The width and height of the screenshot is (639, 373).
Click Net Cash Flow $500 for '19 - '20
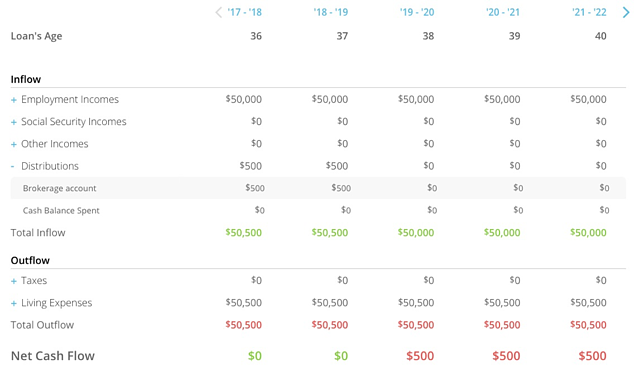pos(420,356)
